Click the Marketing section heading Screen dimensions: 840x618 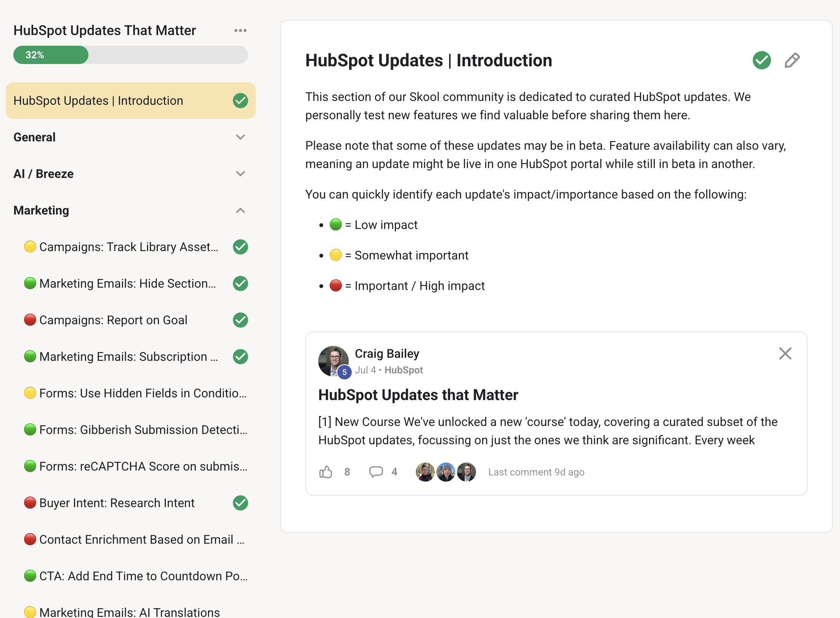[x=41, y=210]
